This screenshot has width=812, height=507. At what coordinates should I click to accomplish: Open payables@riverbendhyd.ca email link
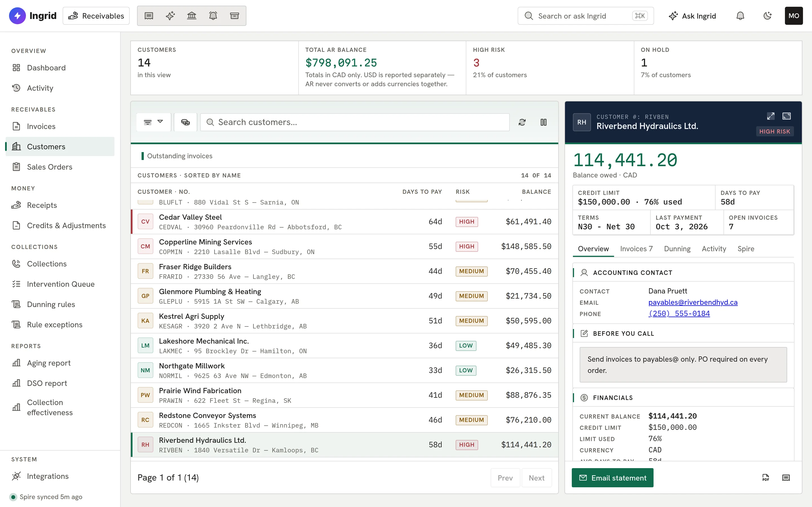[693, 303]
